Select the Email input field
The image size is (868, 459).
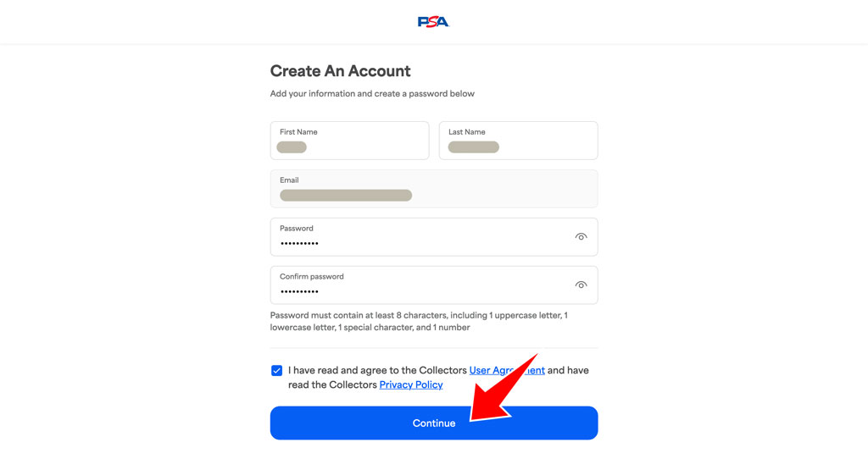434,189
